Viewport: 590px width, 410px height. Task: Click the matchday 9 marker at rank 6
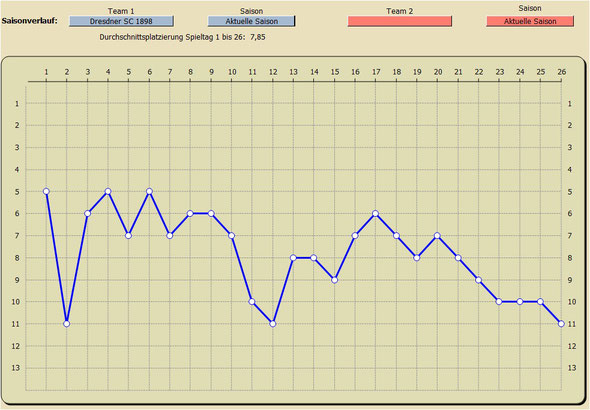tap(211, 214)
